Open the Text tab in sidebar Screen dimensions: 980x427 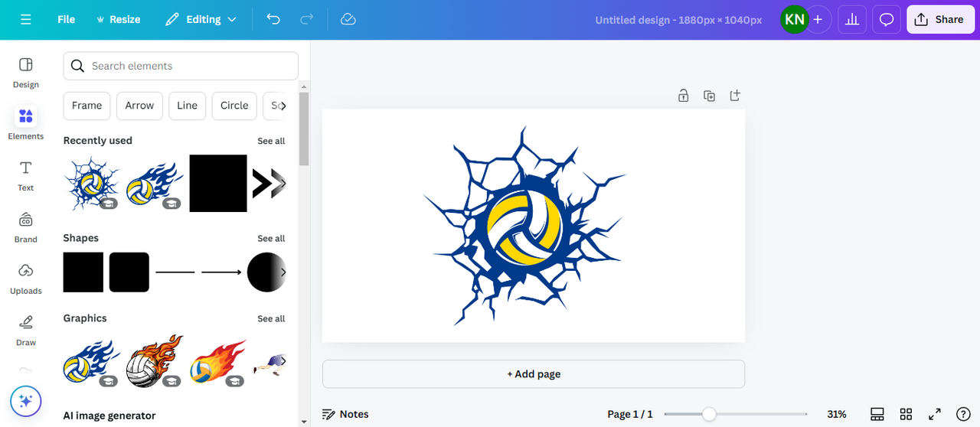tap(26, 176)
